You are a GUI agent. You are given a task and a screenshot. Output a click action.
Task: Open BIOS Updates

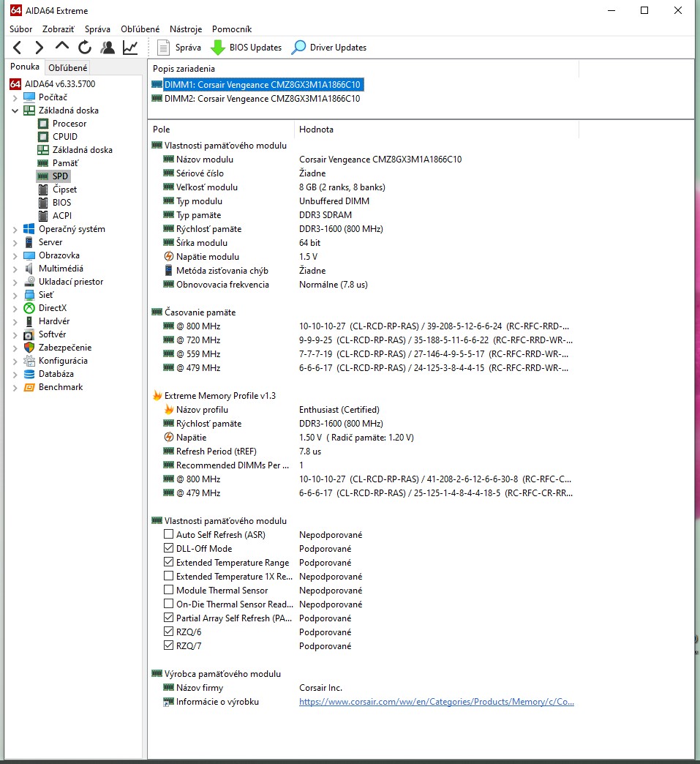pyautogui.click(x=246, y=48)
